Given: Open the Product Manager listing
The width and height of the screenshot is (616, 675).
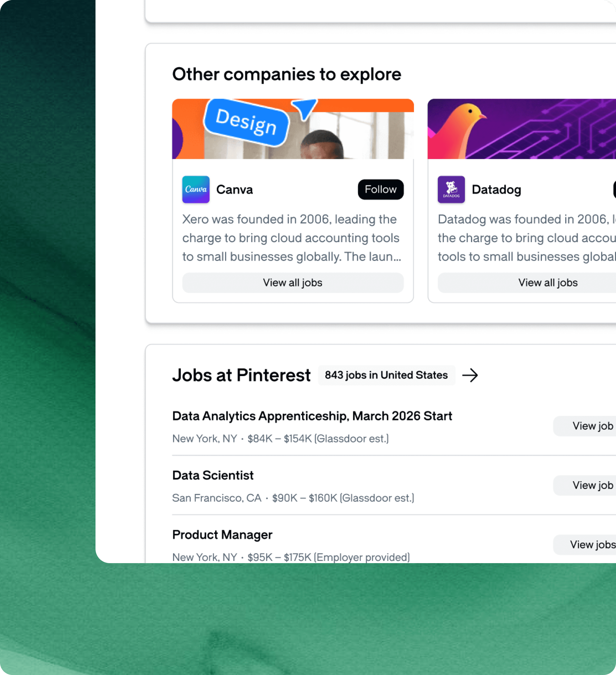Looking at the screenshot, I should click(222, 534).
